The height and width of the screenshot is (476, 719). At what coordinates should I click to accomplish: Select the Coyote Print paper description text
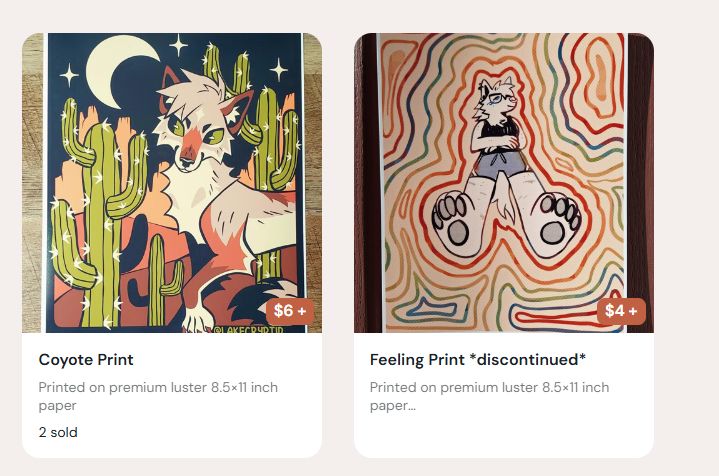click(x=158, y=396)
